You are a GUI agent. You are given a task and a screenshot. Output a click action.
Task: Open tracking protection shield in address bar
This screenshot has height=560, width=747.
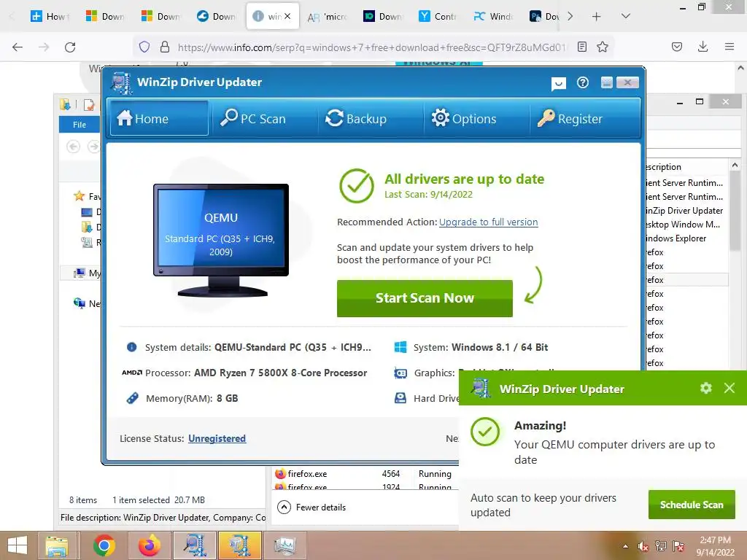pos(144,47)
